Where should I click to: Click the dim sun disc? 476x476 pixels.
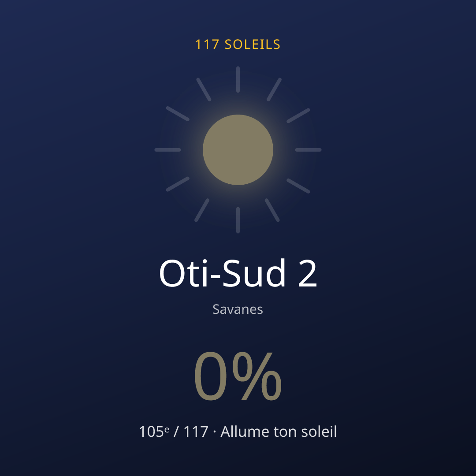click(238, 150)
